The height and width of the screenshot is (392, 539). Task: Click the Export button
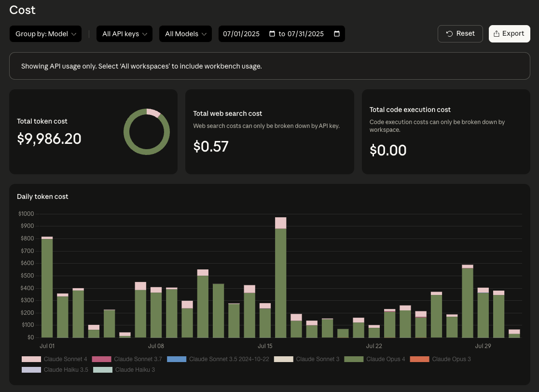(x=509, y=33)
